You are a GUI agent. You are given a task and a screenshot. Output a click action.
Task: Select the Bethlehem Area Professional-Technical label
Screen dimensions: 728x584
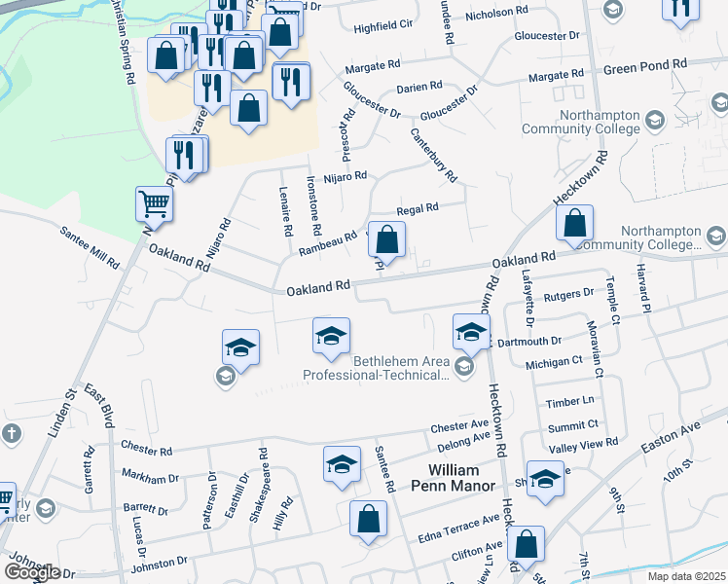(x=376, y=368)
